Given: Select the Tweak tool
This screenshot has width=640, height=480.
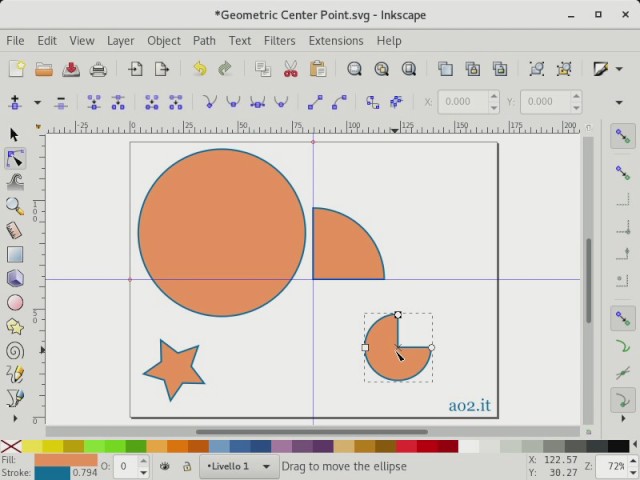Looking at the screenshot, I should click(15, 182).
